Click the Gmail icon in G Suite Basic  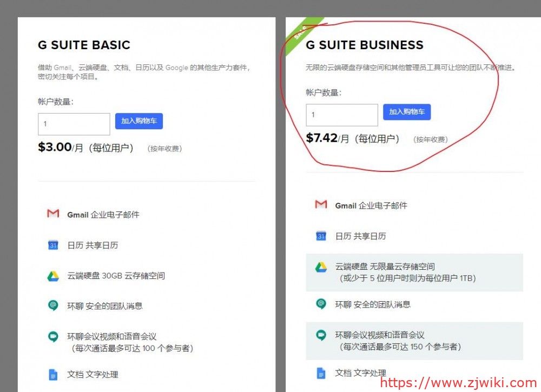(53, 214)
